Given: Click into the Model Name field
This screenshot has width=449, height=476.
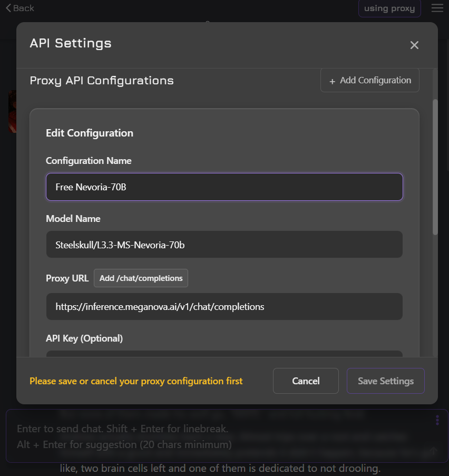Looking at the screenshot, I should point(224,245).
